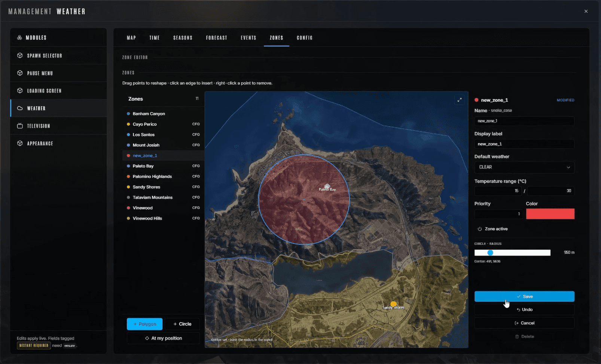Image resolution: width=601 pixels, height=364 pixels.
Task: Click the minimum temperature field
Action: point(498,191)
